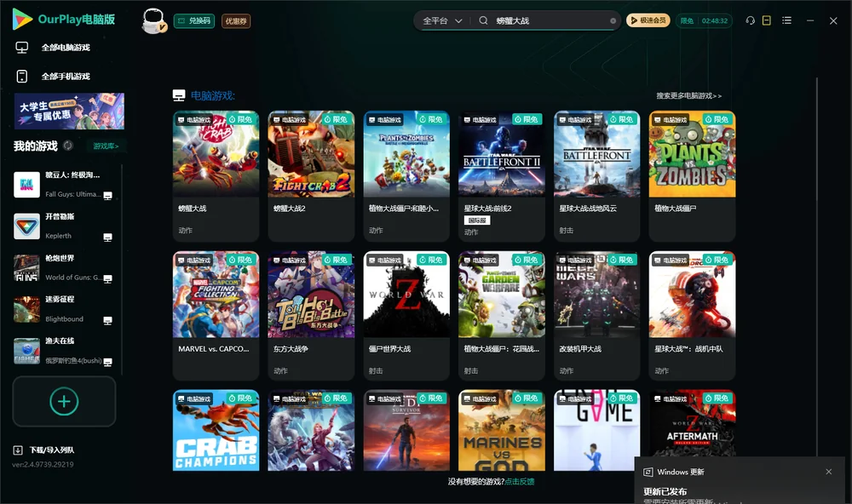
Task: Select the World War Z game card
Action: tap(406, 316)
